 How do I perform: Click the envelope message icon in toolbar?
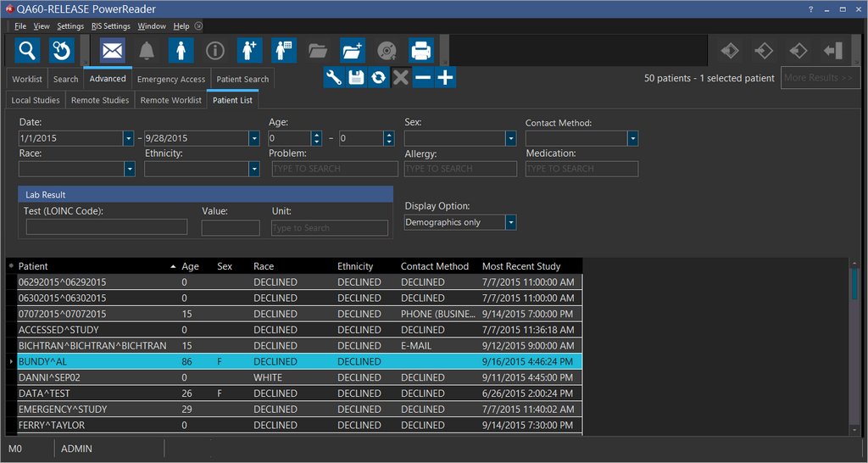[x=113, y=50]
